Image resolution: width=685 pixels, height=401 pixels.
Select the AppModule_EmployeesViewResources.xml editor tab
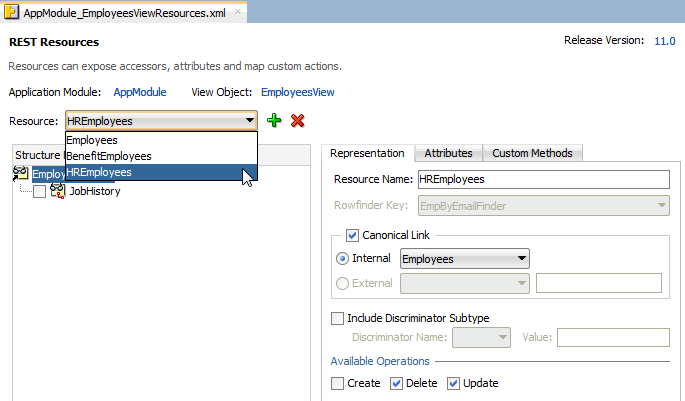click(x=125, y=12)
